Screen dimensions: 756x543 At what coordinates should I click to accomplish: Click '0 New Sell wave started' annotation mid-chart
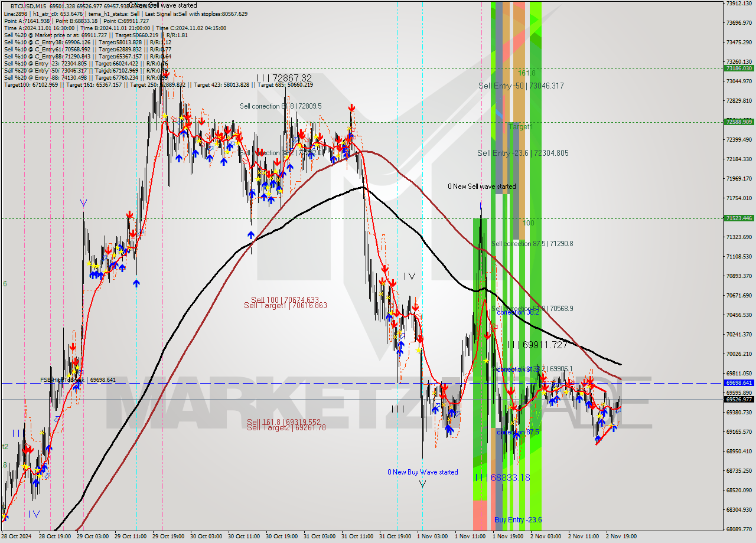(481, 187)
